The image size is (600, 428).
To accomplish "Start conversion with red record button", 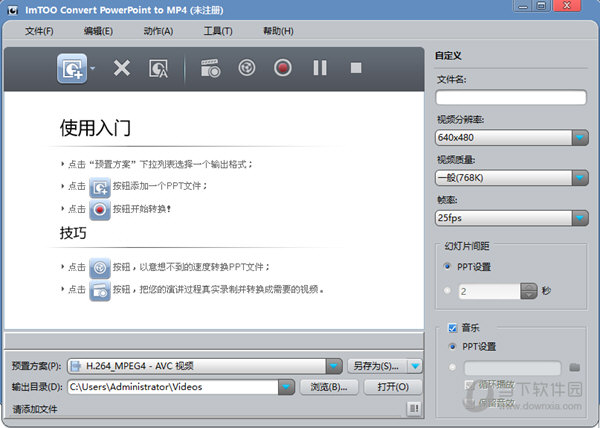I will (x=283, y=68).
